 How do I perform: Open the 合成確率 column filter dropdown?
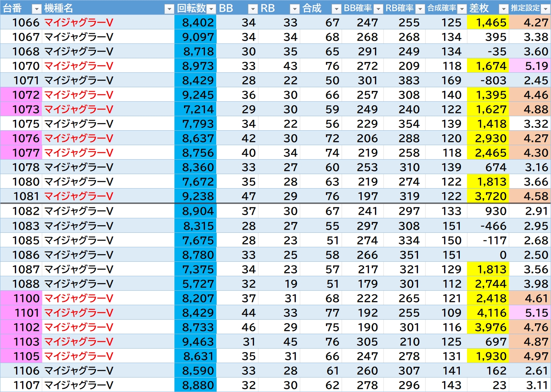point(462,8)
